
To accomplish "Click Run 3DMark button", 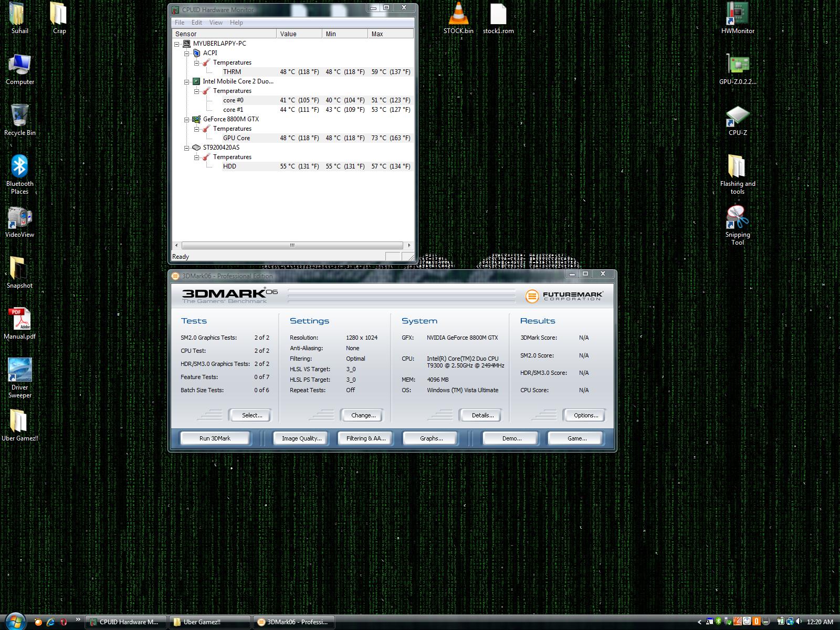I will [x=215, y=438].
